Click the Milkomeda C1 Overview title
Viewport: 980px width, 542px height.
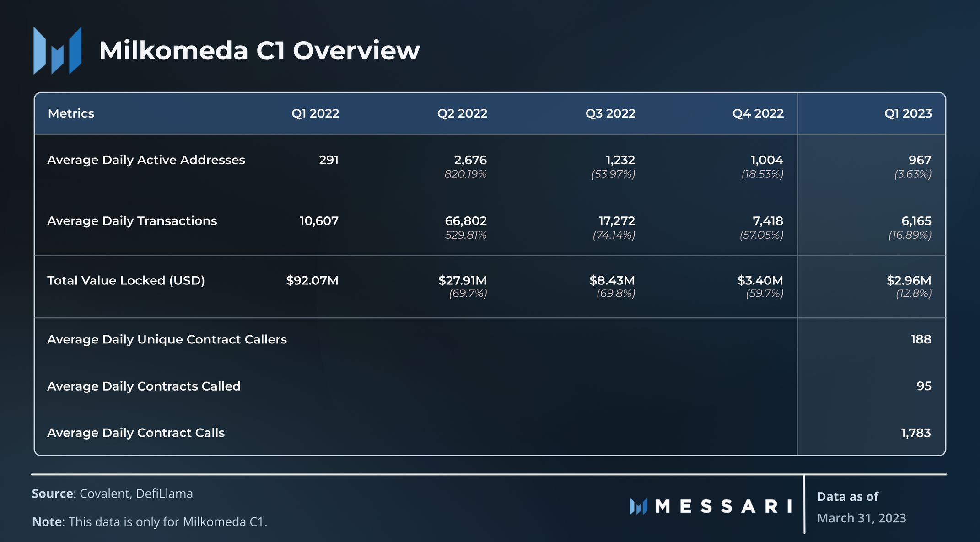(x=259, y=50)
